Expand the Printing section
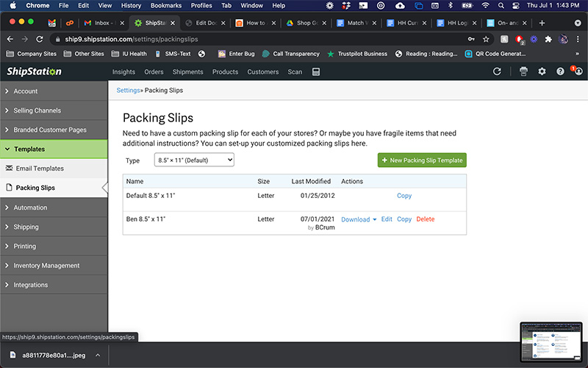Image resolution: width=588 pixels, height=368 pixels. pos(54,246)
